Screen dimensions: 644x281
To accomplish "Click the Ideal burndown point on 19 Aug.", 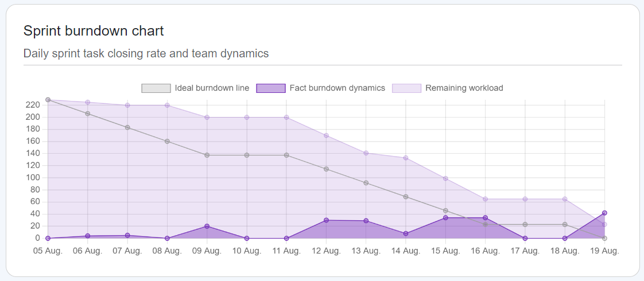I will click(x=604, y=238).
